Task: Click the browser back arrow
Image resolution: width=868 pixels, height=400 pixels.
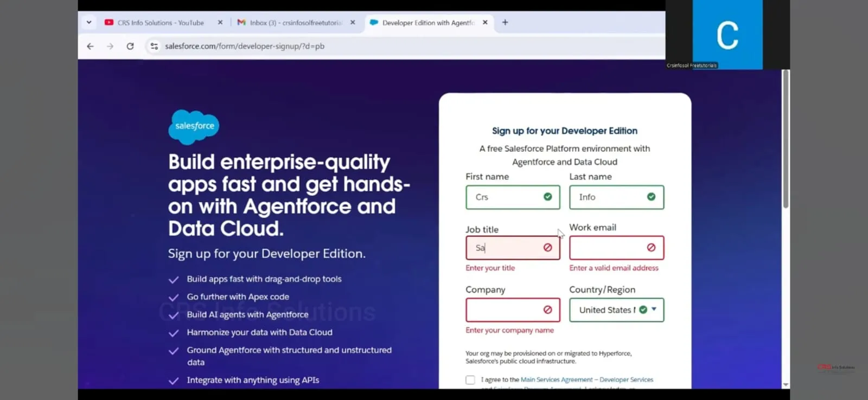Action: pyautogui.click(x=90, y=47)
